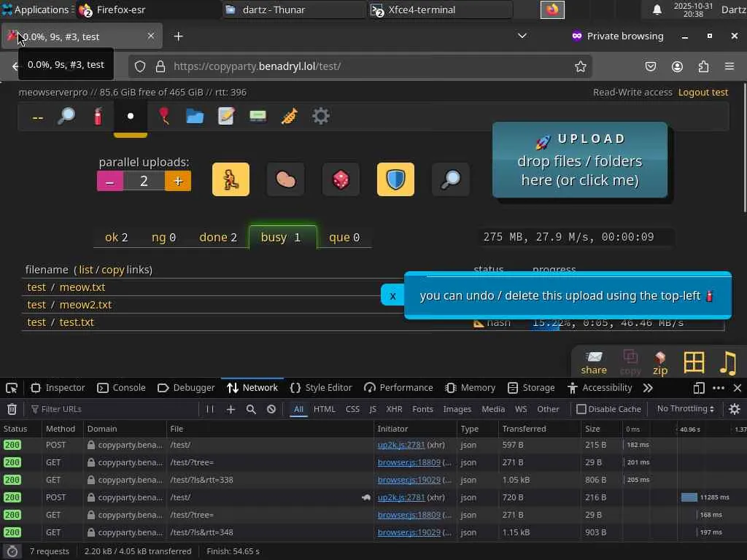Toggle responsive design mode icon
The height and width of the screenshot is (560, 747).
click(x=699, y=388)
